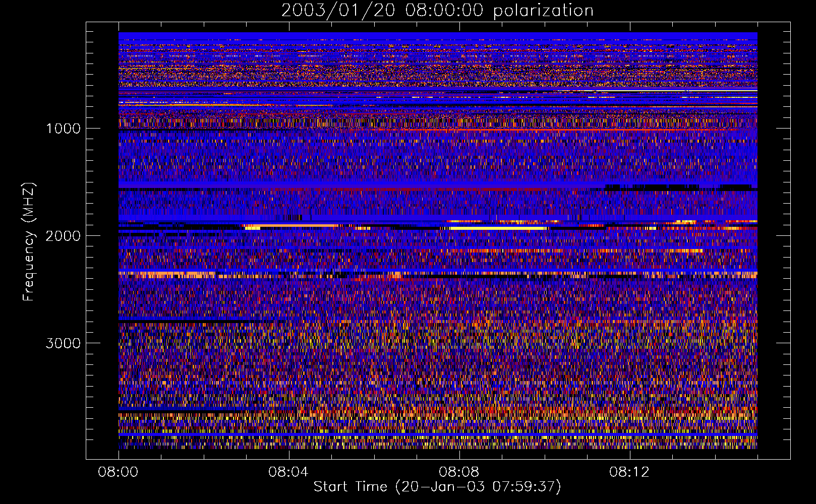Click the '08:04' time tick label
816x504 pixels.
(288, 472)
